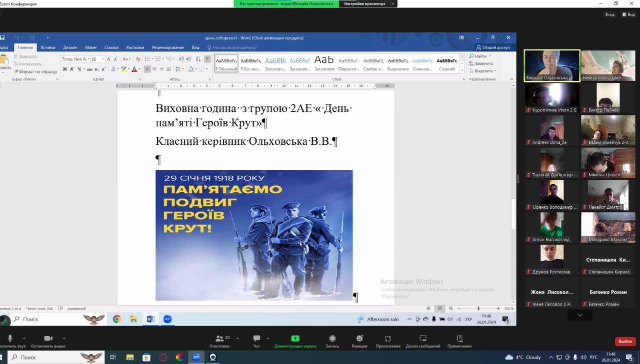Open the font color dropdown arrow

[139, 69]
